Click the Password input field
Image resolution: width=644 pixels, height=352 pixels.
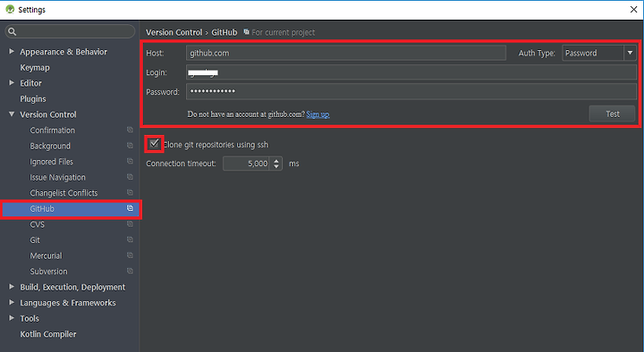[x=411, y=91]
